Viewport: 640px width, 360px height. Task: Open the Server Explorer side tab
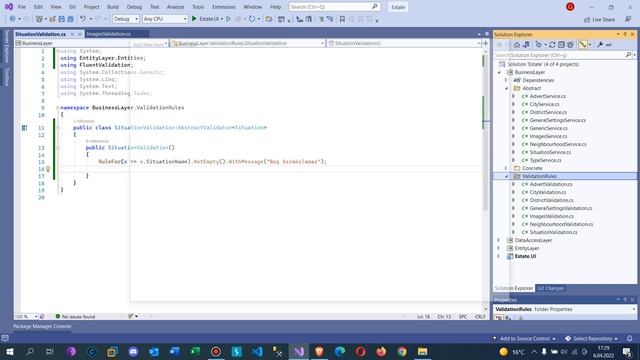(7, 46)
